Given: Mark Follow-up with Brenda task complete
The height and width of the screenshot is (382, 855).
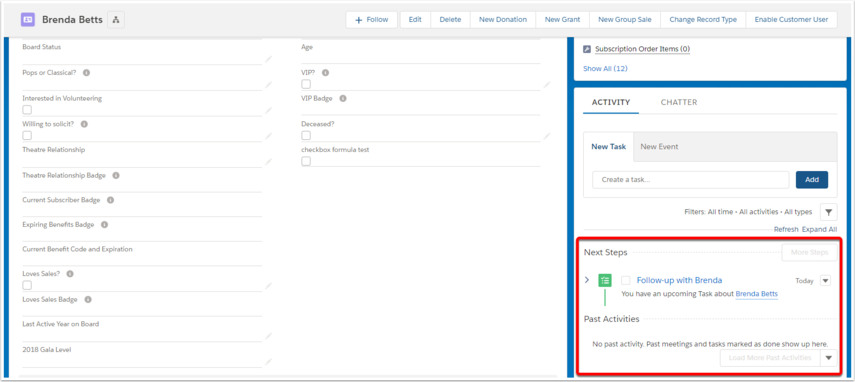Looking at the screenshot, I should pyautogui.click(x=626, y=281).
